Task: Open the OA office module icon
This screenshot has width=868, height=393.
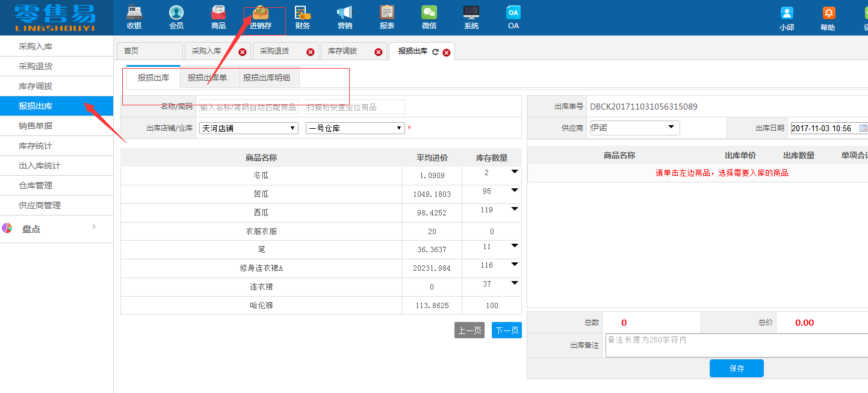Action: coord(513,17)
